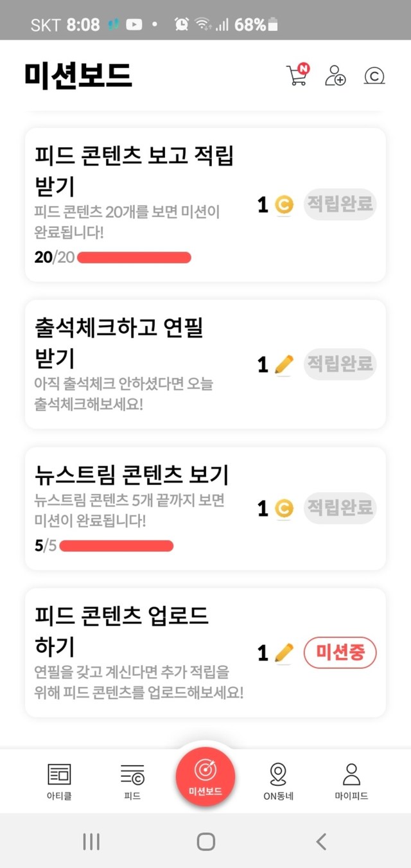Open the Android recent apps button

coord(91,841)
